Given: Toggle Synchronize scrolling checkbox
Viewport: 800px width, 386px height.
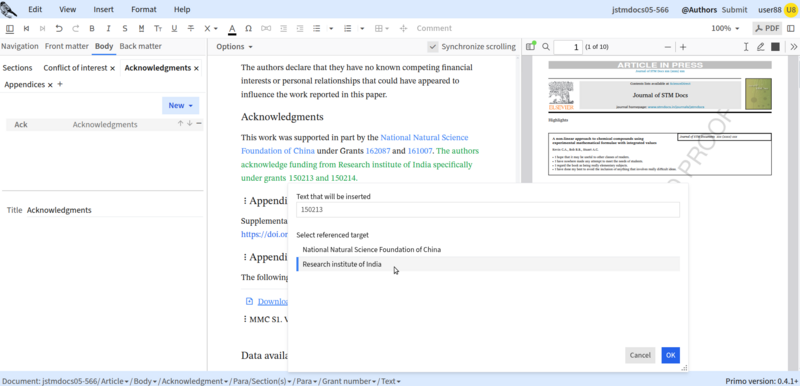Looking at the screenshot, I should (x=433, y=47).
